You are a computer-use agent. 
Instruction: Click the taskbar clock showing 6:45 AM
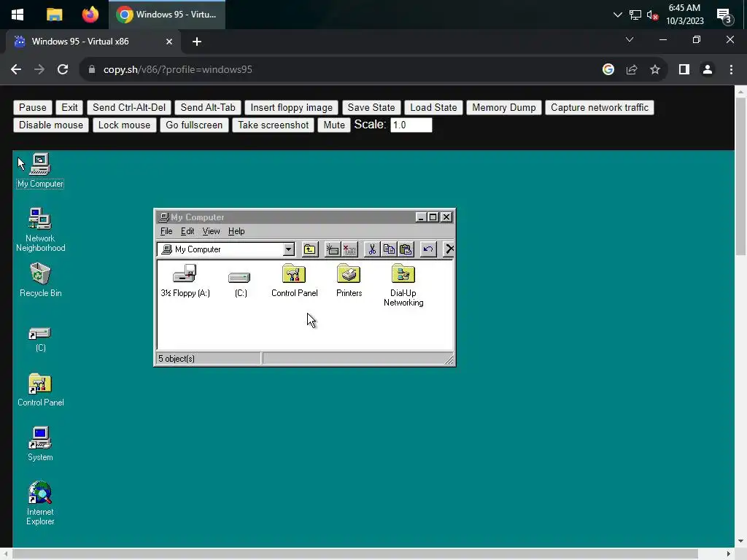tap(684, 15)
